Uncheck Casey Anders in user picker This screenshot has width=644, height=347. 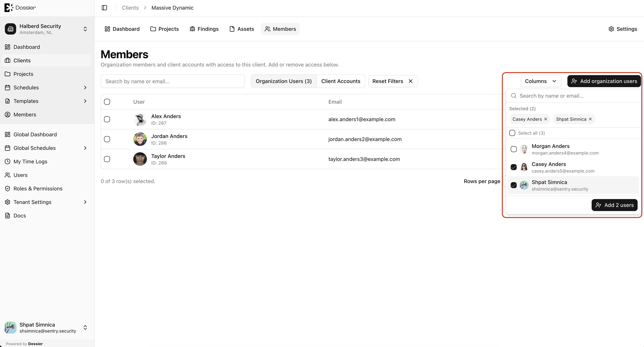514,167
